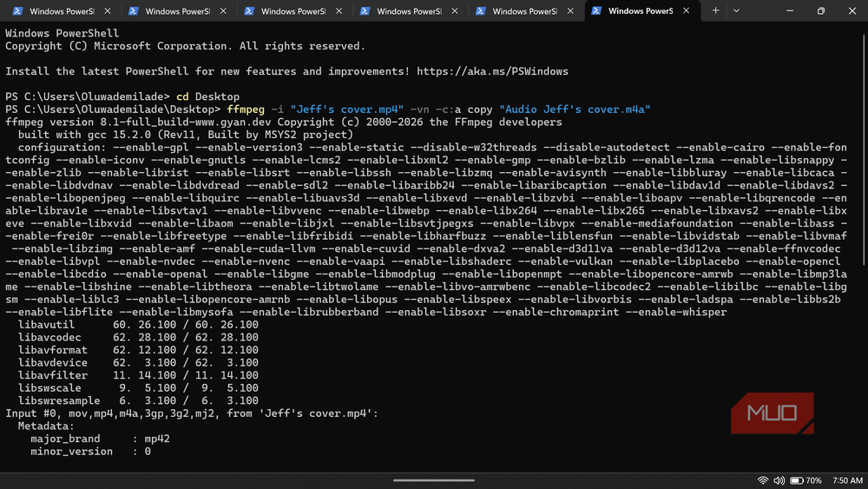Click the 'minor_version : 0' line

click(x=90, y=452)
